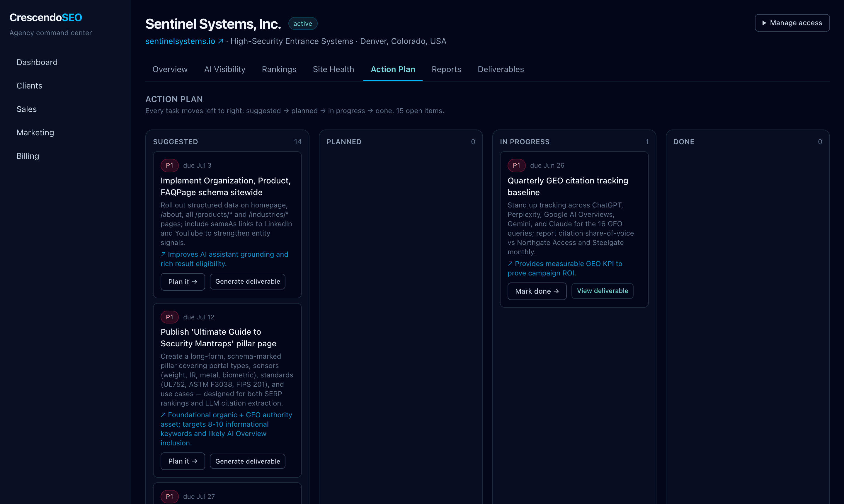Viewport: 844px width, 504px height.
Task: Click the IN PROGRESS column header
Action: [524, 142]
